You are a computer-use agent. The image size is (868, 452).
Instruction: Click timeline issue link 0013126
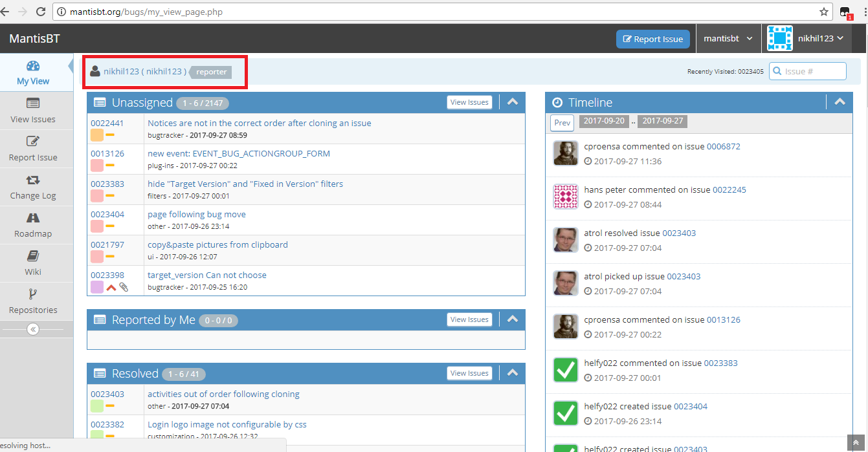point(724,319)
